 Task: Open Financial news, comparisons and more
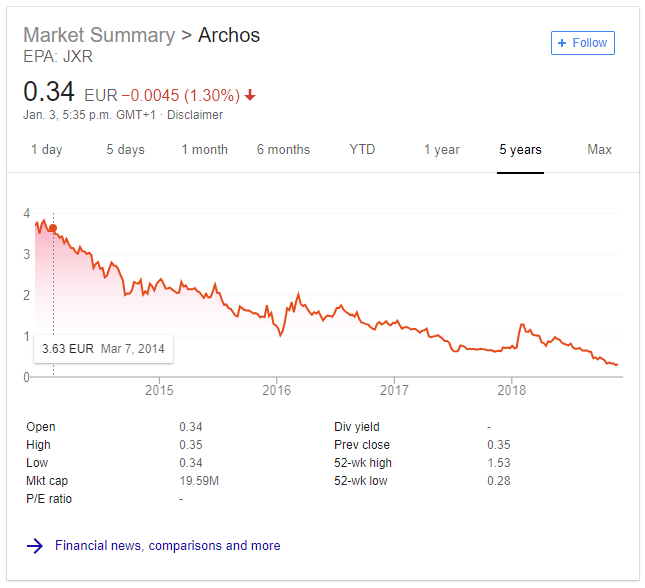pyautogui.click(x=168, y=546)
